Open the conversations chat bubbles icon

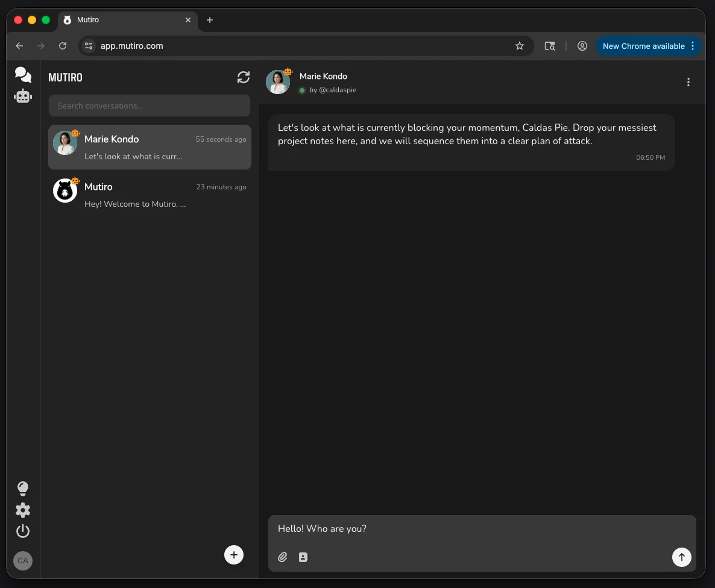pyautogui.click(x=23, y=75)
